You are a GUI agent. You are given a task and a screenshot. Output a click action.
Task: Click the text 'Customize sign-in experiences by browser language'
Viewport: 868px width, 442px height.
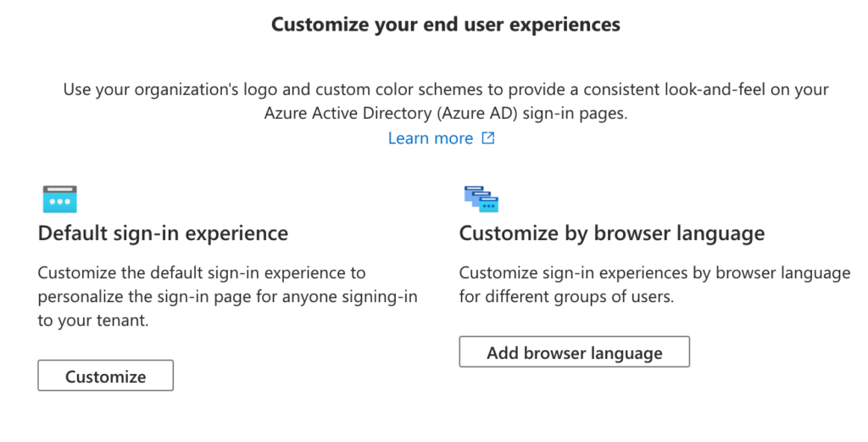click(x=655, y=273)
